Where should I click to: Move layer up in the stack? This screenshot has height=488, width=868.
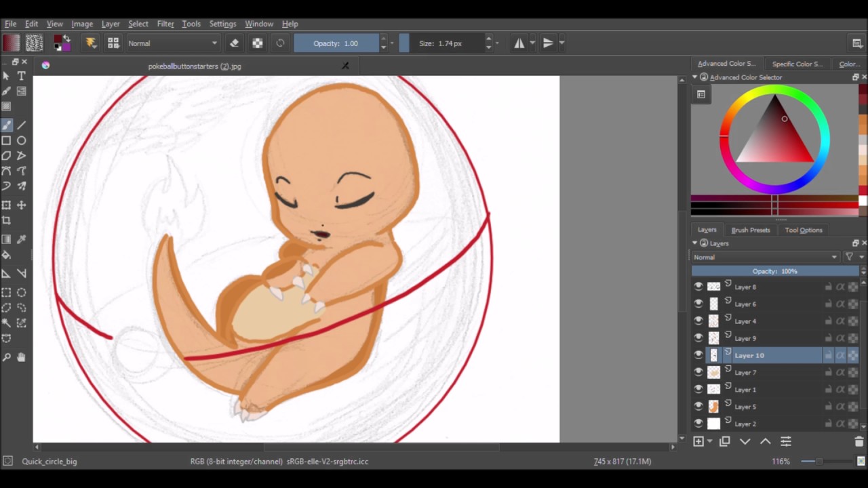pos(765,441)
